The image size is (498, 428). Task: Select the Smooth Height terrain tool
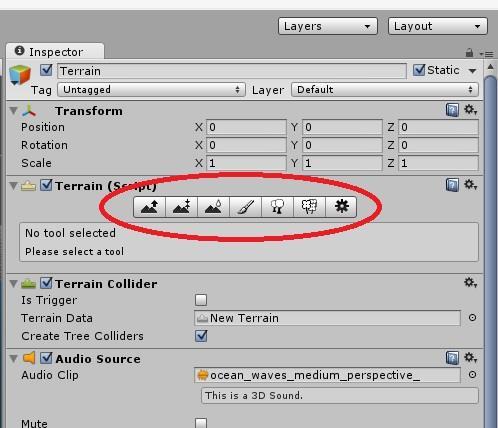213,207
